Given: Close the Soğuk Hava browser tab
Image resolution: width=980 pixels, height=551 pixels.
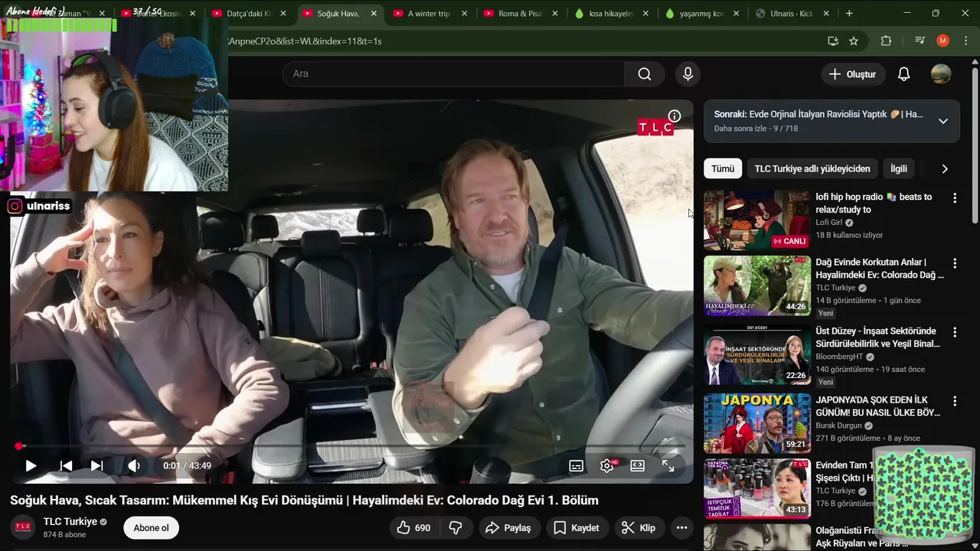Looking at the screenshot, I should (x=373, y=14).
